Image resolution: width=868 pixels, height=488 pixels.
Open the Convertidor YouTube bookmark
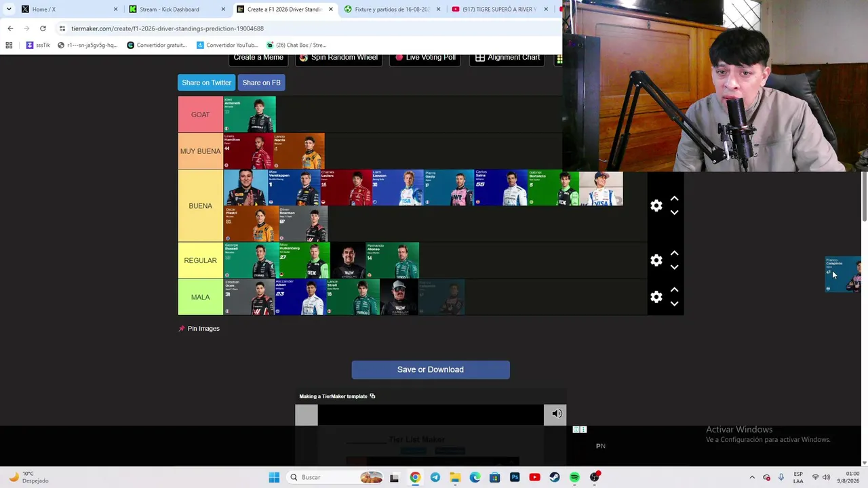coord(227,45)
